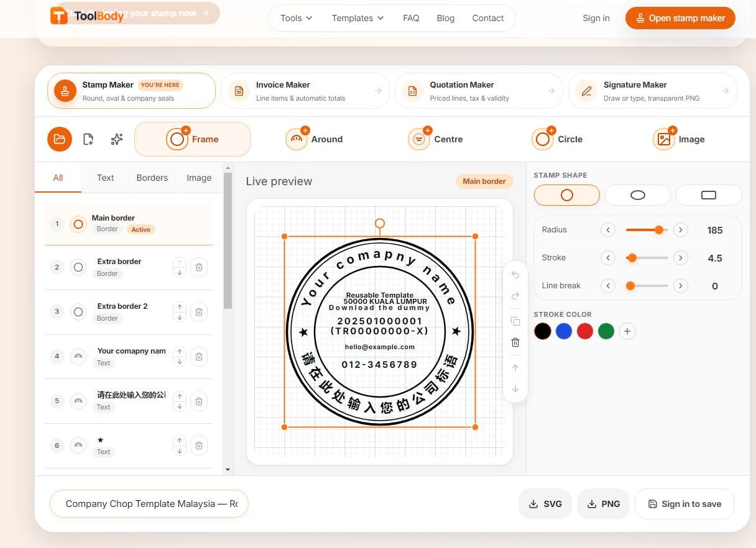
Task: Open the Invoice Maker tool
Action: [x=305, y=91]
